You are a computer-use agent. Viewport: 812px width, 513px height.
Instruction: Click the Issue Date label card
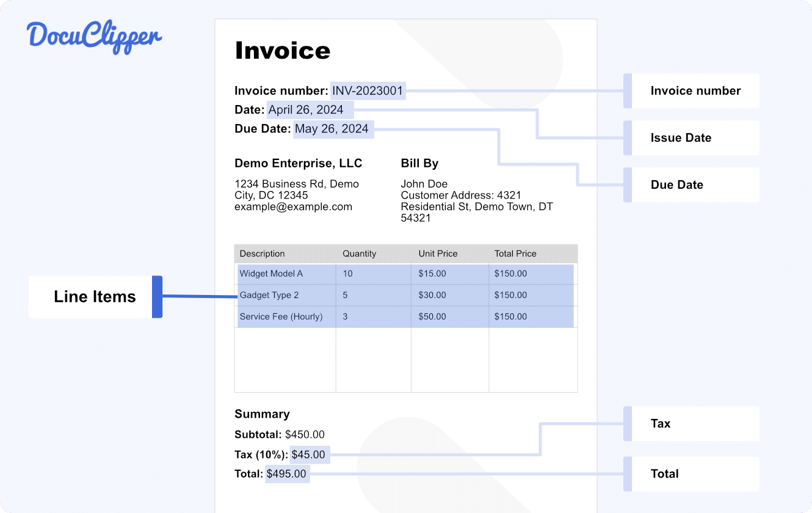(x=693, y=137)
